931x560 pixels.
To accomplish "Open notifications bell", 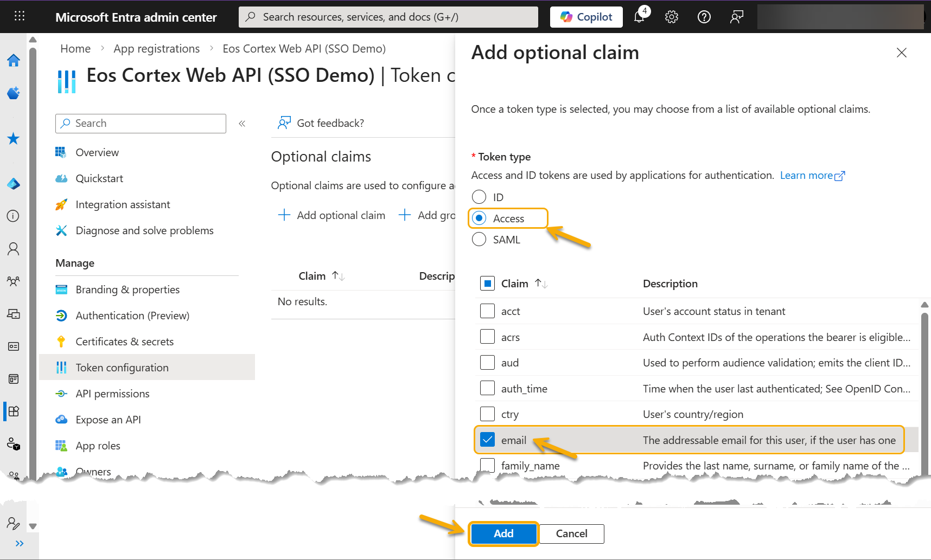I will [x=639, y=17].
